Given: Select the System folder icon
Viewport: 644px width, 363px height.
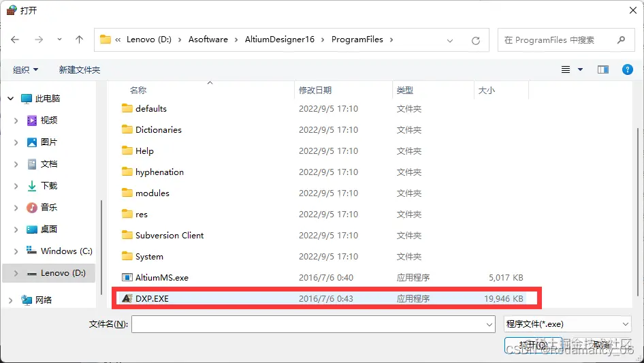Looking at the screenshot, I should tap(127, 256).
